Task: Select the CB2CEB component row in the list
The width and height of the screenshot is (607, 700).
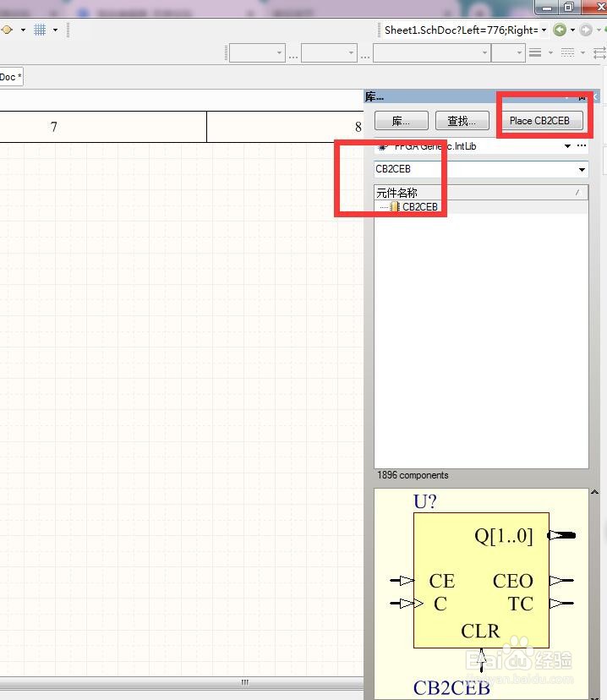Action: click(x=481, y=206)
